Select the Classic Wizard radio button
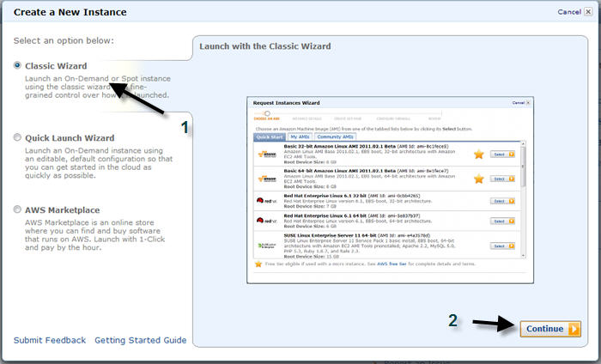 pyautogui.click(x=17, y=65)
